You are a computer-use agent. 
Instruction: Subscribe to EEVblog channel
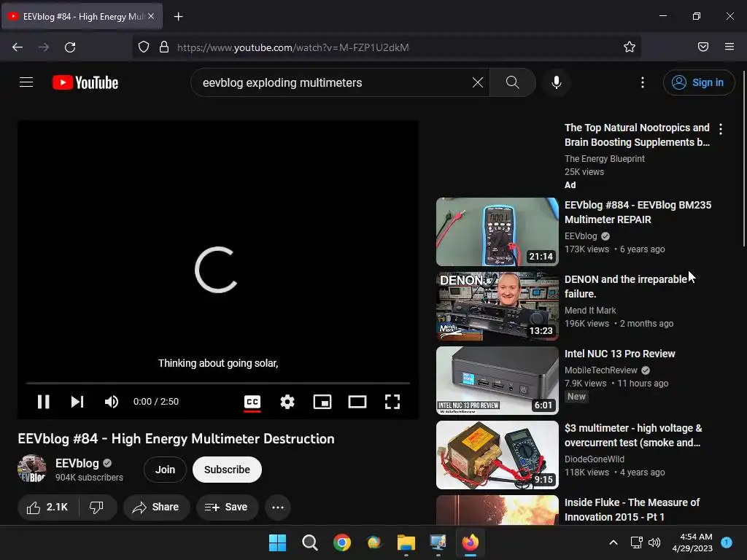tap(227, 470)
